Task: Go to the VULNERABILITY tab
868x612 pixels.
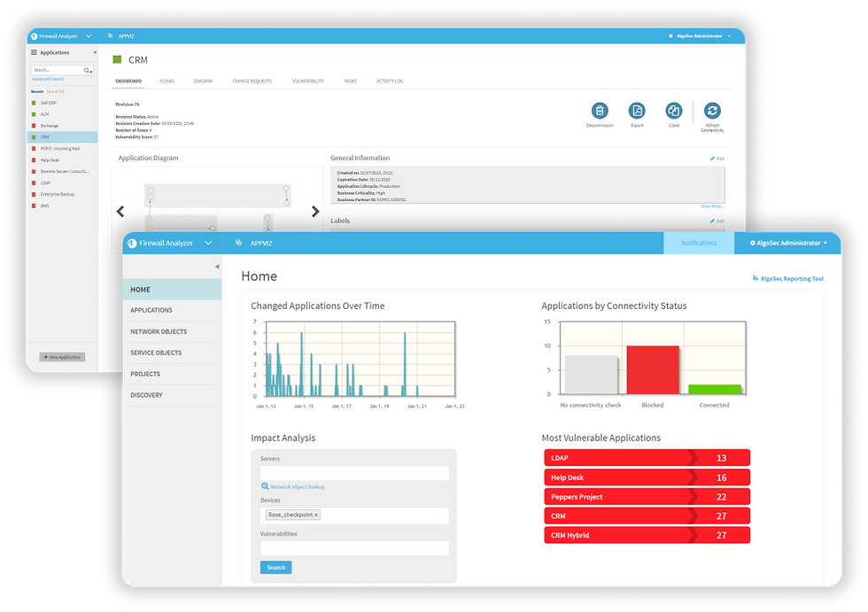Action: [x=308, y=81]
